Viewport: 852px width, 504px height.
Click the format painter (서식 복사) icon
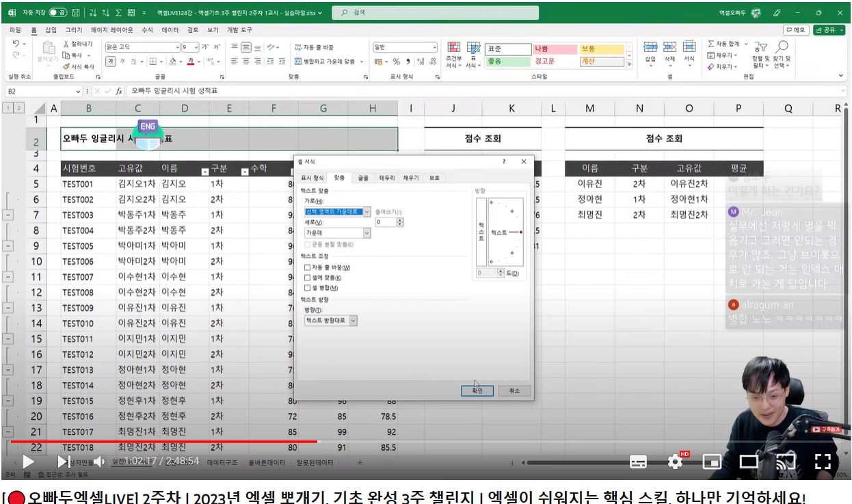click(66, 66)
